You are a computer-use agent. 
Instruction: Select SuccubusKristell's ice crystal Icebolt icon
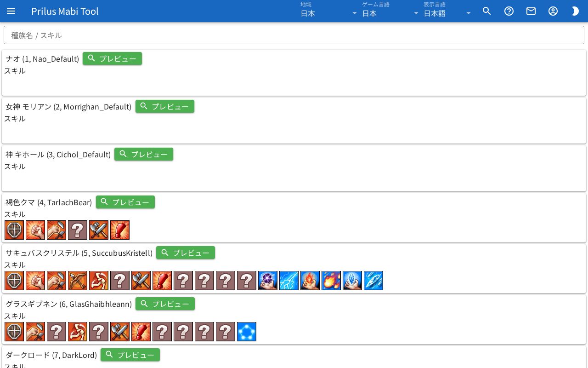(x=352, y=281)
